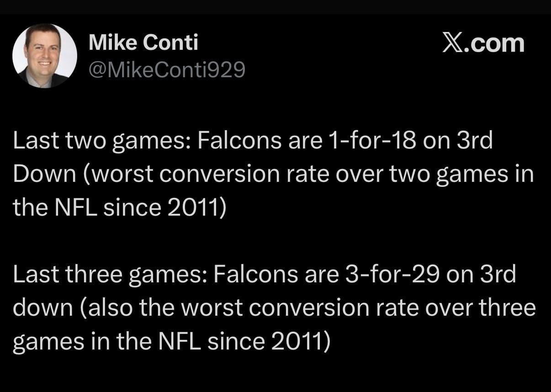This screenshot has height=392, width=551.
Task: Open Mike Conti's profile photo
Action: coord(44,56)
